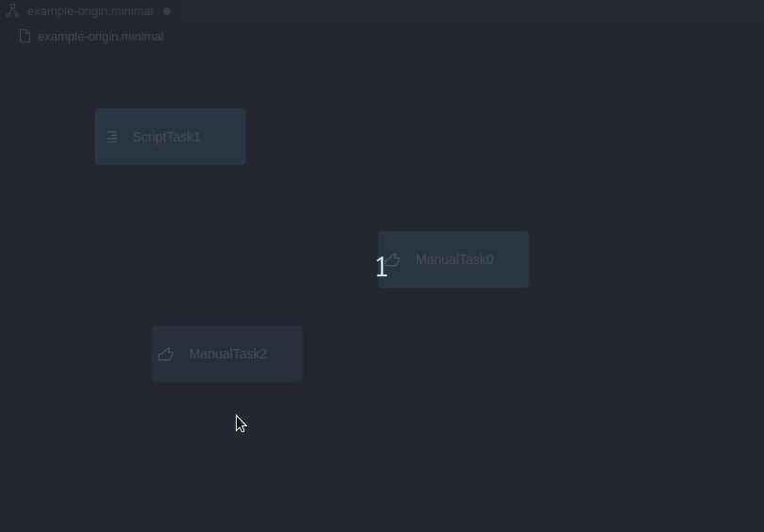
Task: Click the ManualTask2 label text
Action: tap(228, 354)
